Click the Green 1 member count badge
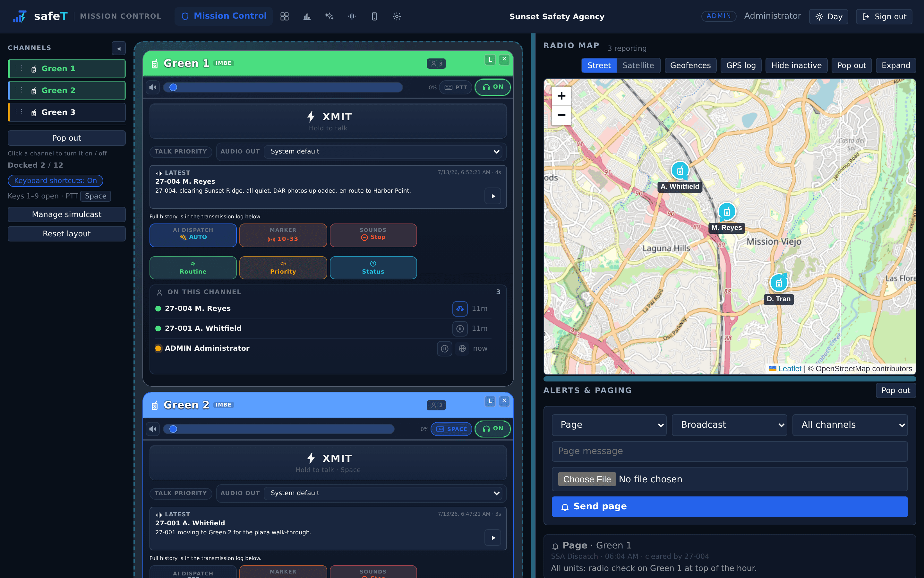This screenshot has height=578, width=924. (x=436, y=64)
